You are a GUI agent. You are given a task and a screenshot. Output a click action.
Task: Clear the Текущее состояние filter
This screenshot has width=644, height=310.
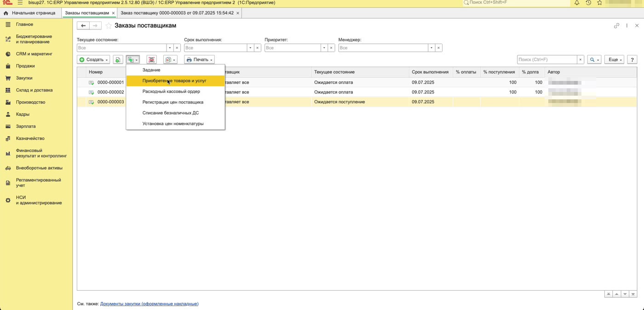pyautogui.click(x=177, y=48)
